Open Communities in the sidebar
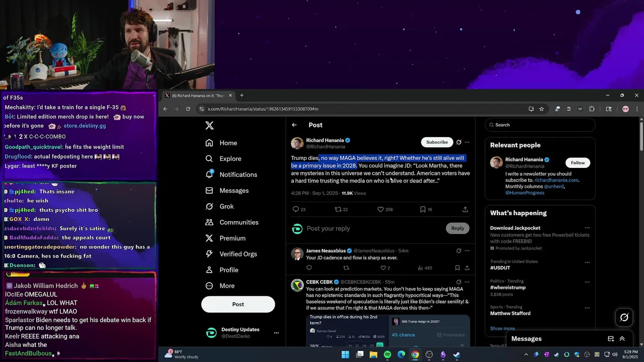The image size is (644, 362). coord(232,222)
